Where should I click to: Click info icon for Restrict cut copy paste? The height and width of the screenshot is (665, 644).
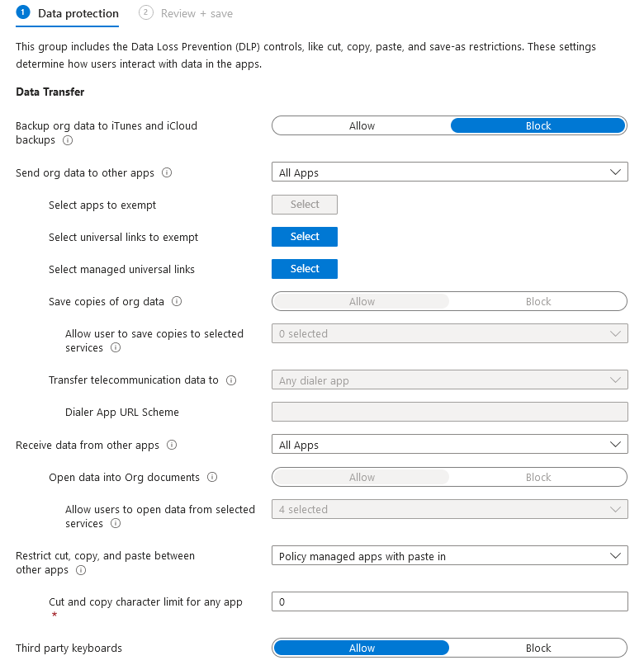pyautogui.click(x=81, y=570)
